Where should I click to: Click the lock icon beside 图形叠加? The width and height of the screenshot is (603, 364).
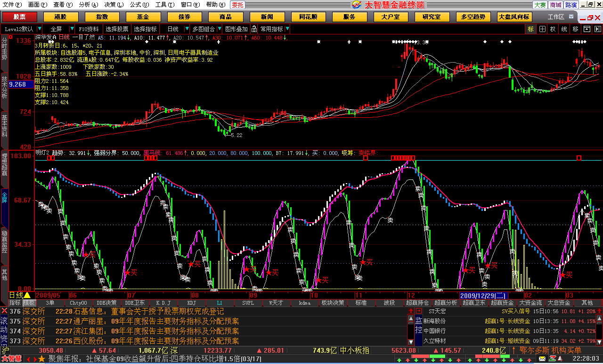(254, 29)
